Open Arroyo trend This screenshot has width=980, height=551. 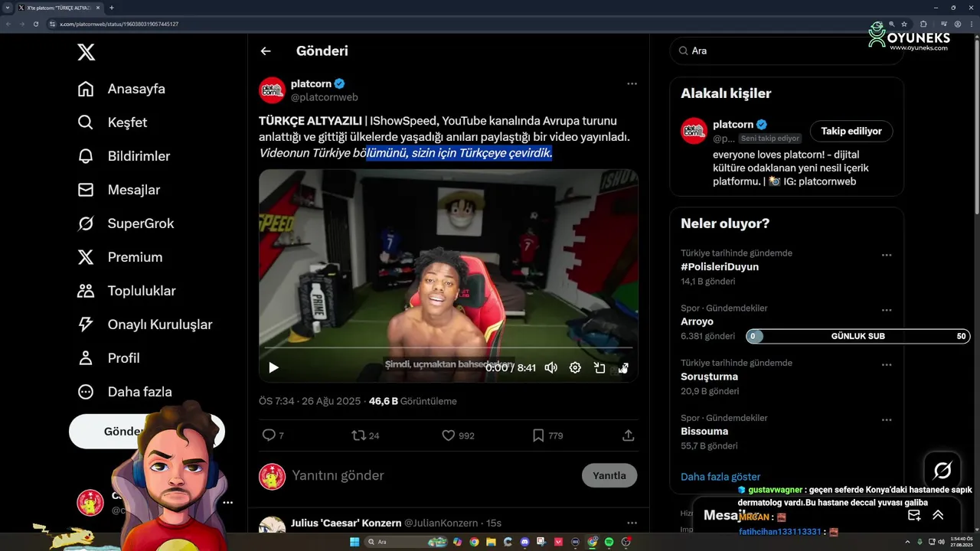point(697,321)
